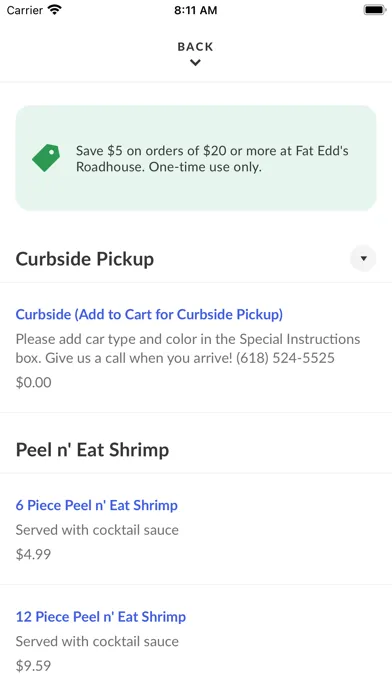Image resolution: width=392 pixels, height=696 pixels.
Task: Tap the Carrier label in status bar
Action: click(x=24, y=10)
